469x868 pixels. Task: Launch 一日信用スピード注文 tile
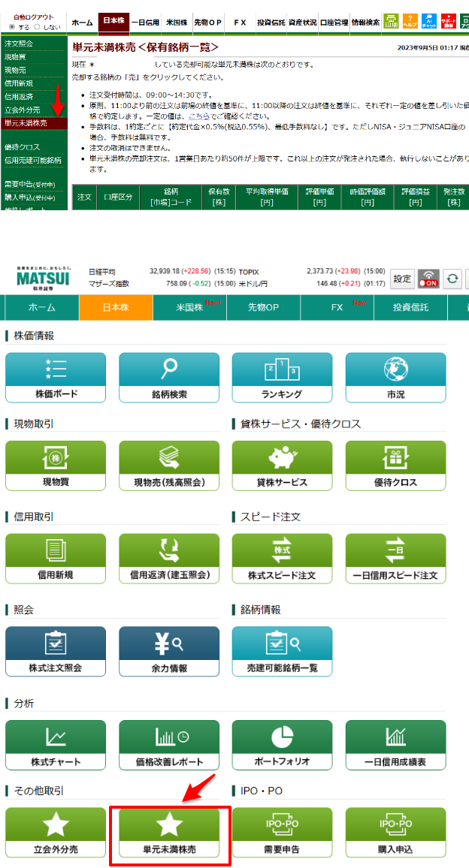pyautogui.click(x=396, y=559)
